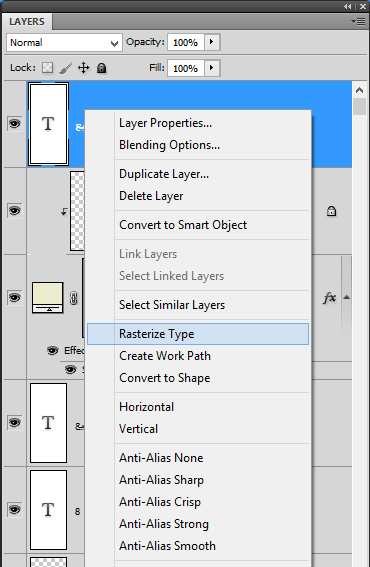Open Fill slider arrow
The width and height of the screenshot is (370, 567).
point(212,68)
